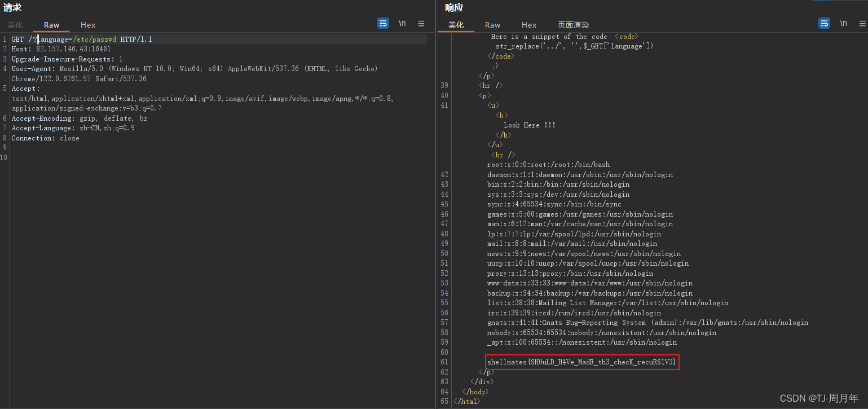Click the root:x:0:0:root:/root:/bin/bash line
Screen dimensions: 868x409
pos(548,165)
